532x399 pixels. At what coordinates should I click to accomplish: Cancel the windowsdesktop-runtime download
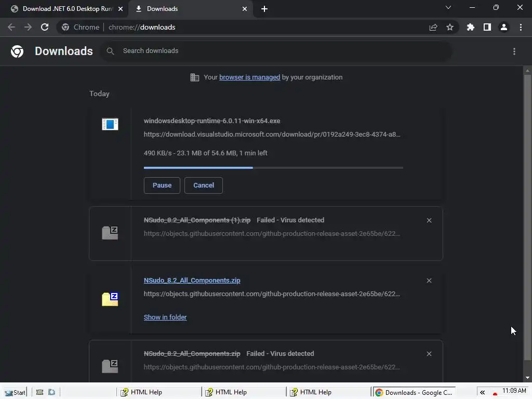pos(204,185)
